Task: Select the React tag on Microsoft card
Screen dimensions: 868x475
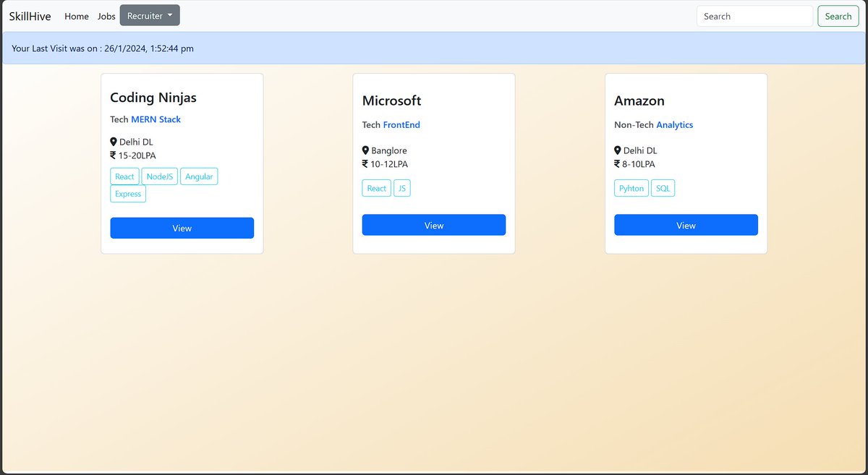Action: coord(377,189)
